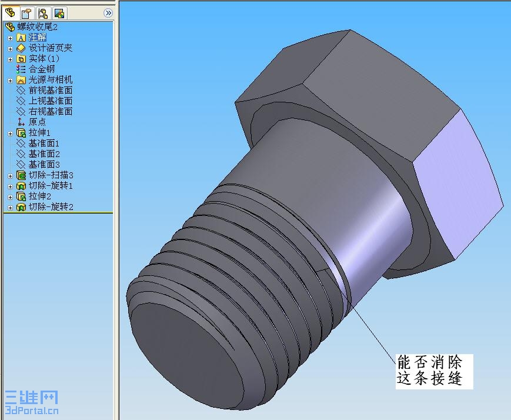Screen dimensions: 511x420
Task: Expand the 设计活页夹 node
Action: pyautogui.click(x=10, y=49)
